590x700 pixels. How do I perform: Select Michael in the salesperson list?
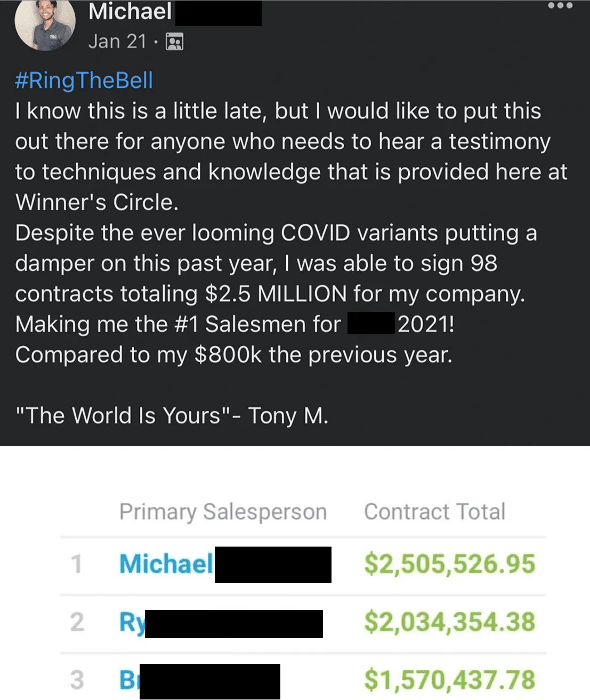pyautogui.click(x=166, y=564)
